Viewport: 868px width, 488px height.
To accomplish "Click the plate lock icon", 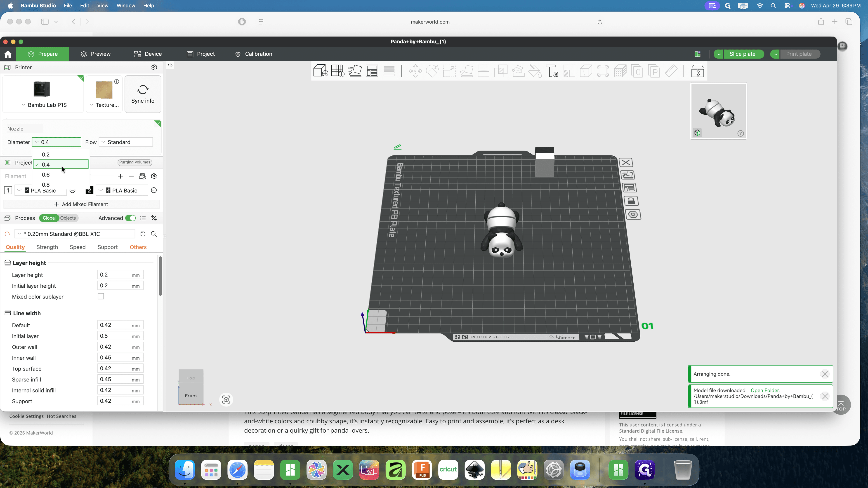I will click(x=631, y=201).
